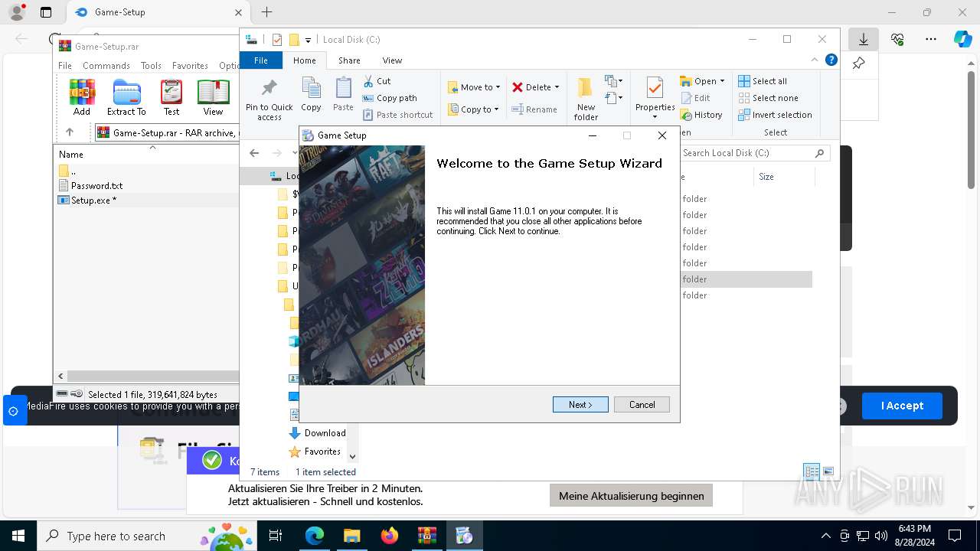Select the Home tab in File Explorer

tap(305, 60)
